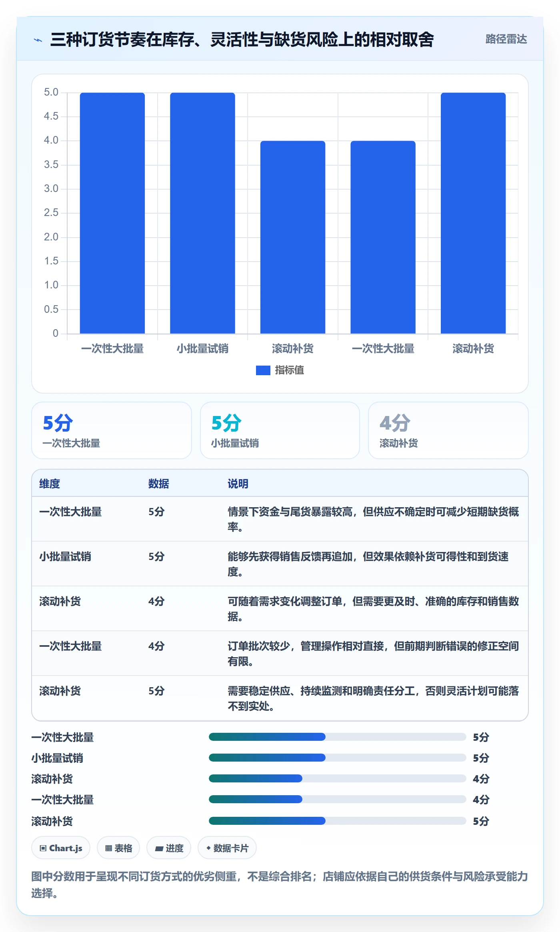Select the Chart.js chip
The image size is (560, 932).
(61, 848)
